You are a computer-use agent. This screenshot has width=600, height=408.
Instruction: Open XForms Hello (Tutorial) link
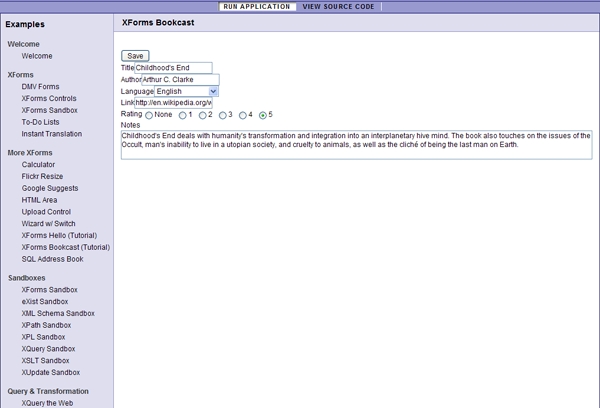(59, 235)
